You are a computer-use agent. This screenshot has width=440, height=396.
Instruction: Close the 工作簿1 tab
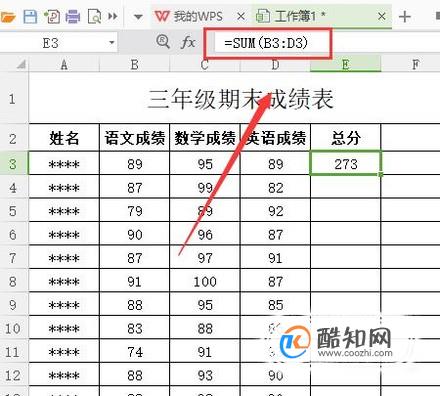click(382, 16)
